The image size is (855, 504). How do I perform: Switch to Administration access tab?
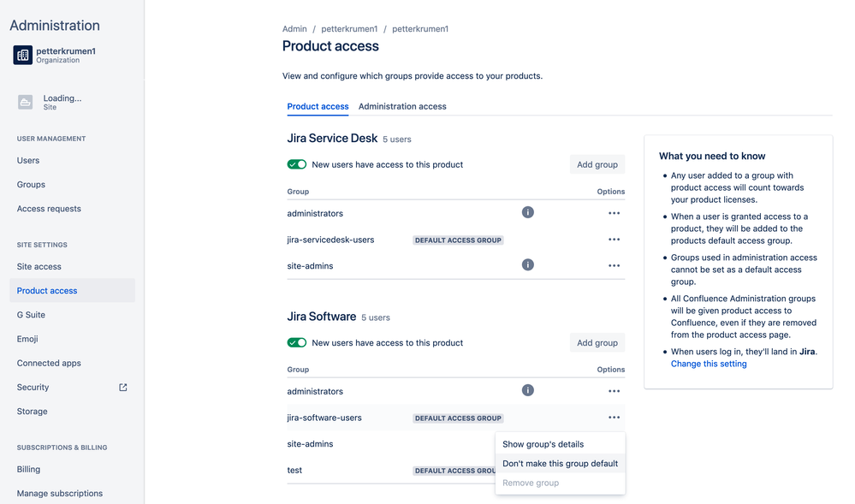coord(402,107)
